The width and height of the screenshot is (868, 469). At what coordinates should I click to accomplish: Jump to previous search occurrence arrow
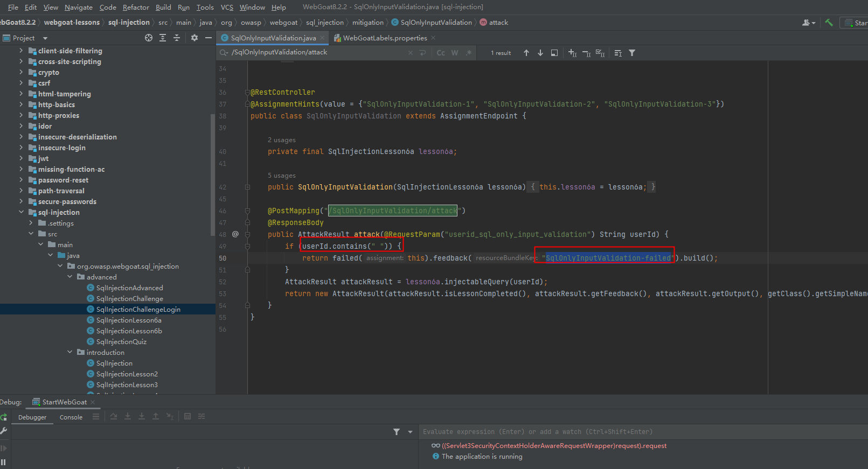coord(526,53)
